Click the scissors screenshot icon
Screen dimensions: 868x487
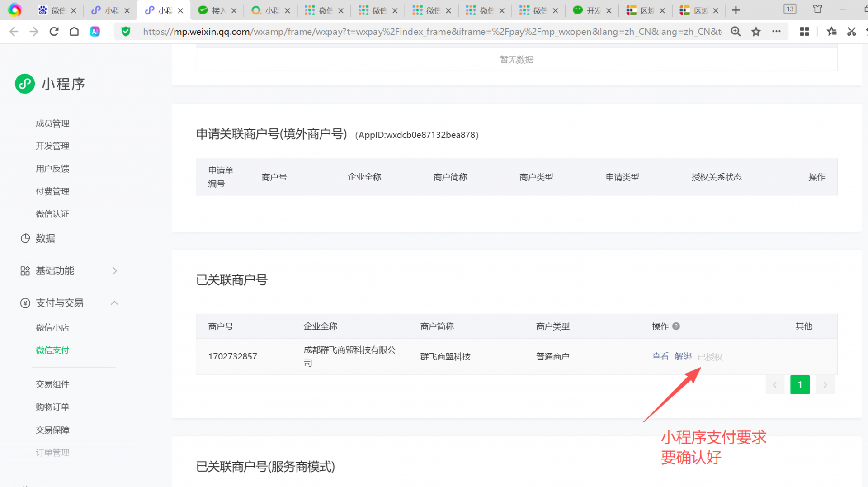(851, 32)
